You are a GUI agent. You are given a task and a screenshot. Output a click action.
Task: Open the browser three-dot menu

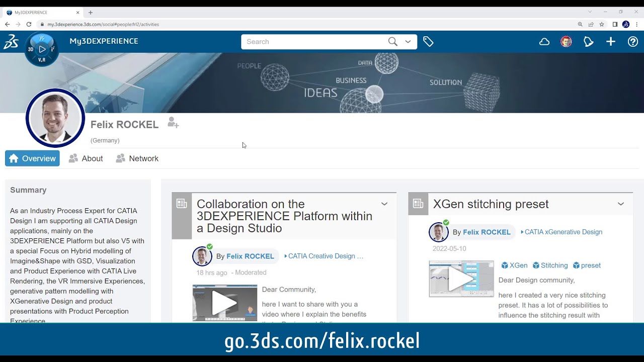[637, 24]
